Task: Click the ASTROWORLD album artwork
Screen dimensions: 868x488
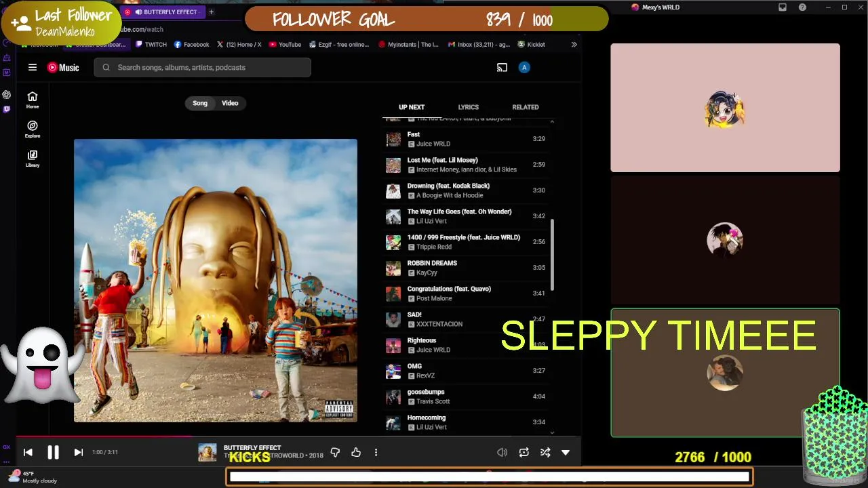Action: (216, 281)
